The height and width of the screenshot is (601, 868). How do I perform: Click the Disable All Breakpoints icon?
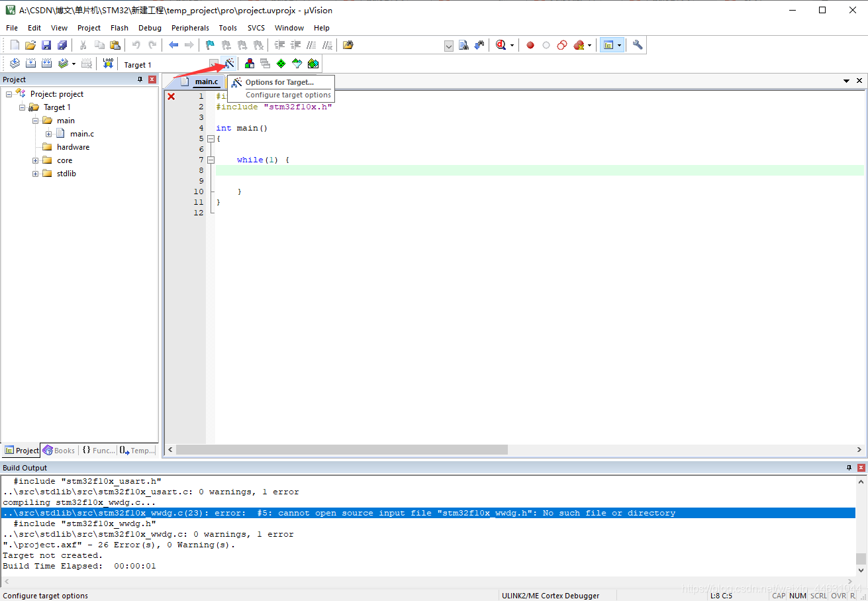coord(562,45)
